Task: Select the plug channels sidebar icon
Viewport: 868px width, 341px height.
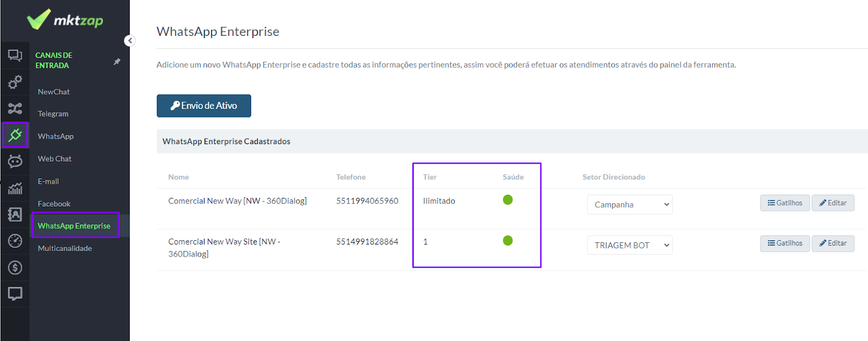Action: click(15, 135)
